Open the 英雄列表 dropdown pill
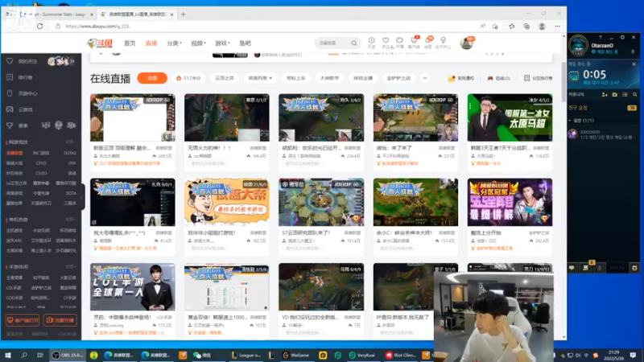The height and width of the screenshot is (362, 644). (260, 78)
